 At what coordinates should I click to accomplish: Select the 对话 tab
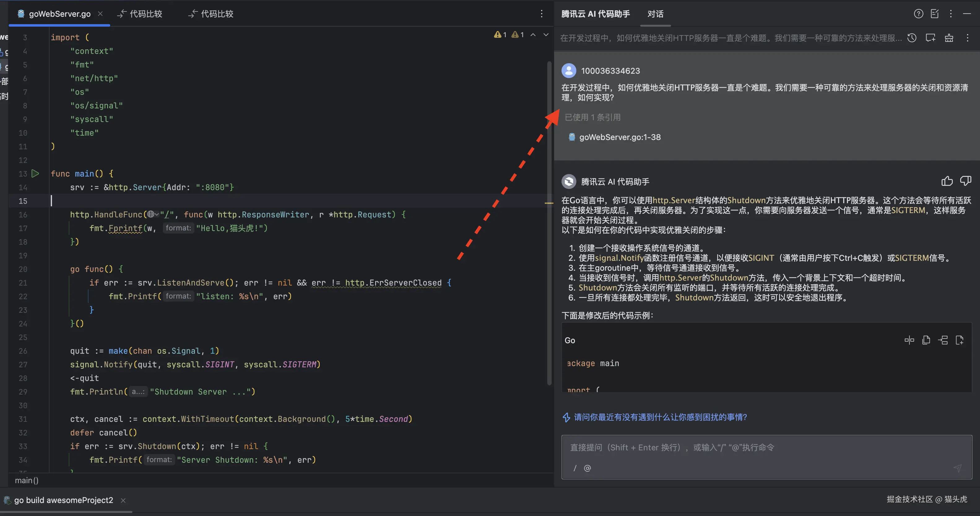point(655,14)
